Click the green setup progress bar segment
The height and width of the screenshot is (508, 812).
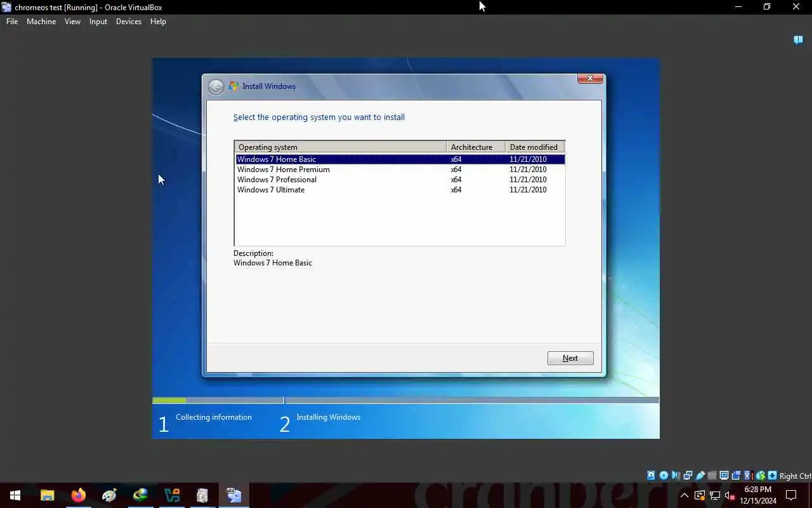pos(169,401)
